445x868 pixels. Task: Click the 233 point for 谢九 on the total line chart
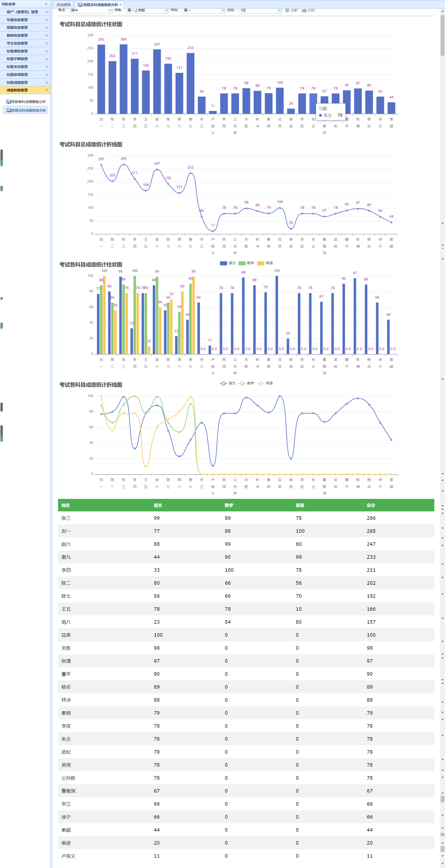[191, 173]
